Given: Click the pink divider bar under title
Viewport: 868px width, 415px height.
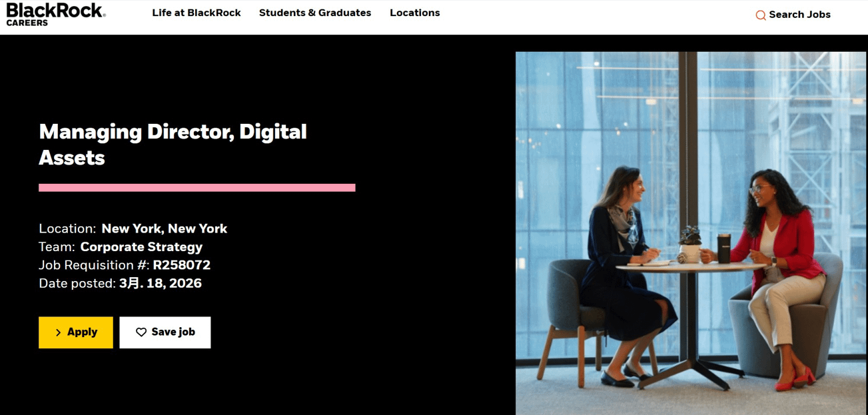Looking at the screenshot, I should (x=197, y=188).
